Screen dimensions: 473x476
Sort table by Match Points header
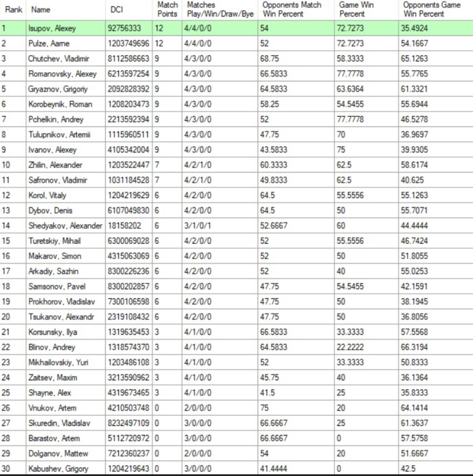(168, 10)
